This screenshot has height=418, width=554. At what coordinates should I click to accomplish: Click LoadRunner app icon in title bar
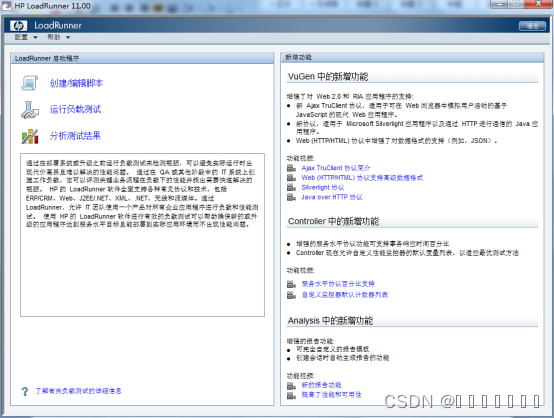coord(6,6)
